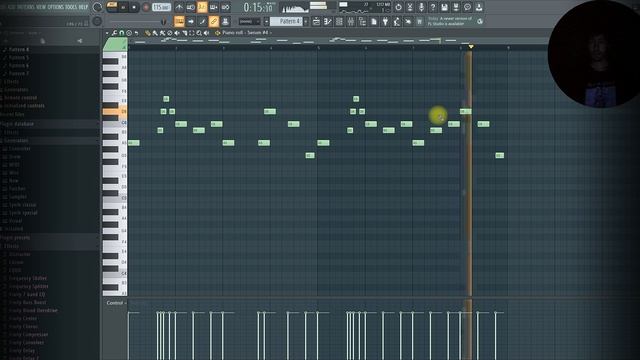The height and width of the screenshot is (360, 640).
Task: Click the undo history power icon
Action: [x=398, y=7]
